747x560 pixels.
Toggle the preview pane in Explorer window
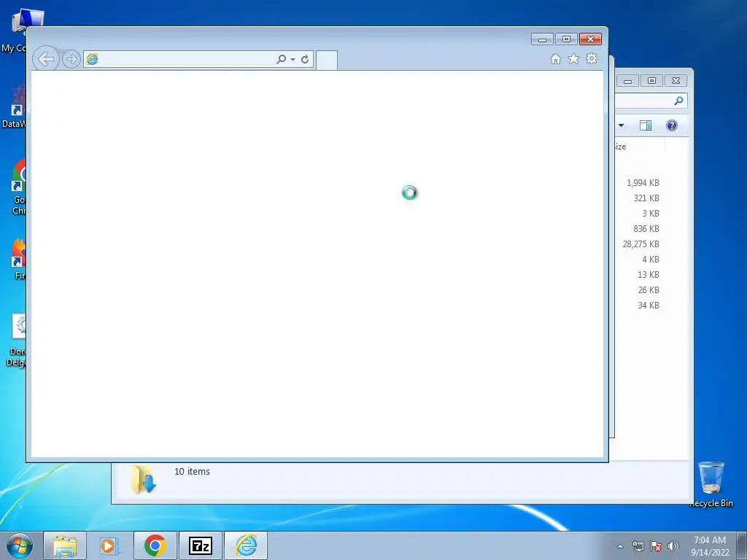point(646,125)
